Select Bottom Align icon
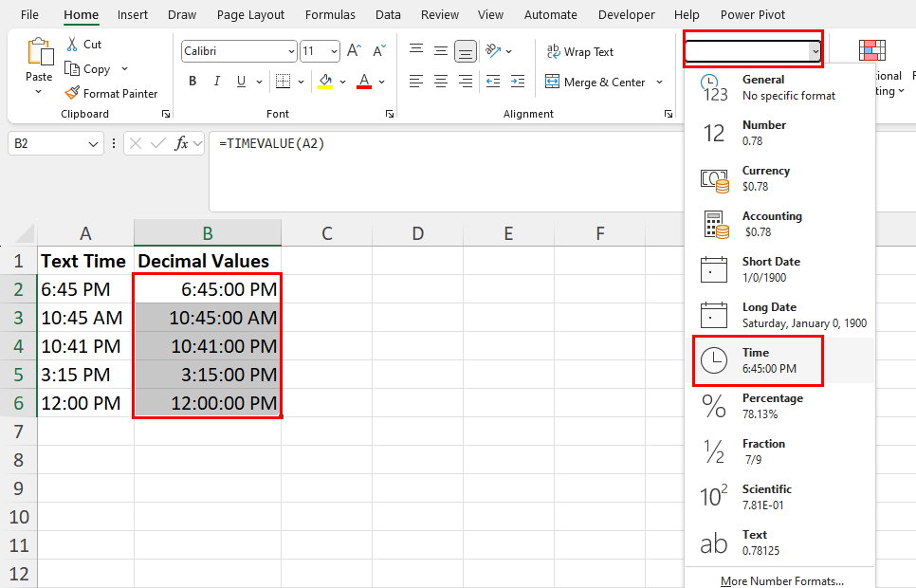 point(465,51)
